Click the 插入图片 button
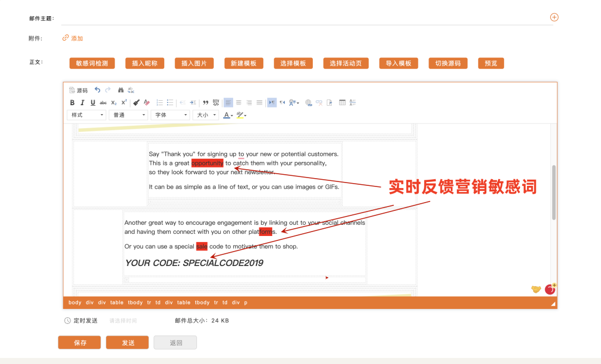Screen dimensions: 601x364 (x=194, y=63)
